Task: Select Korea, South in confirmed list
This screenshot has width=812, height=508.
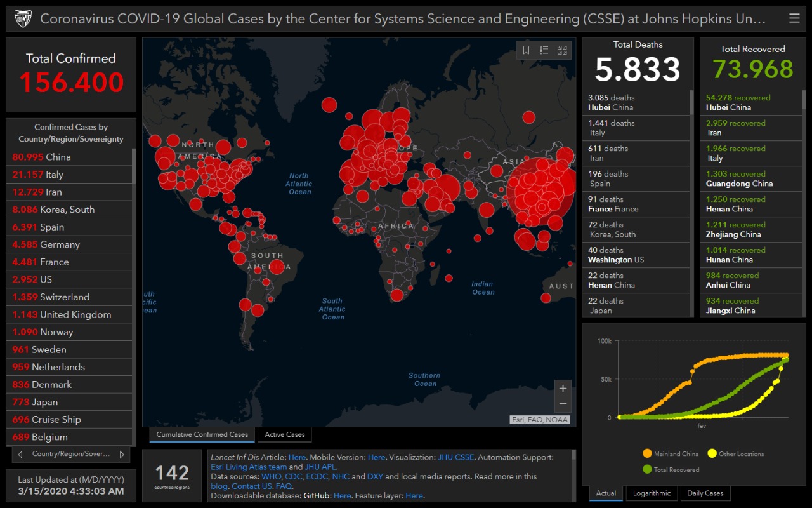Action: 70,210
